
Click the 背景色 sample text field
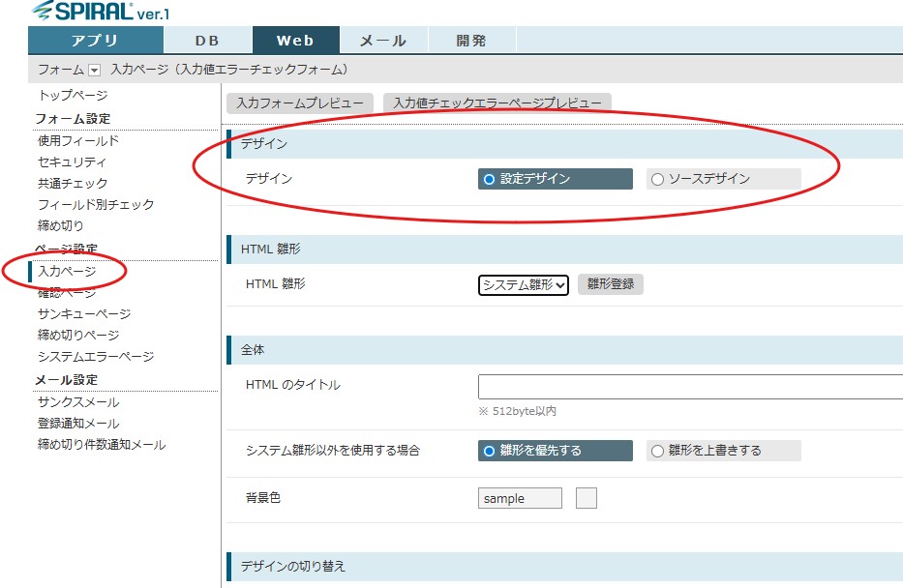520,498
